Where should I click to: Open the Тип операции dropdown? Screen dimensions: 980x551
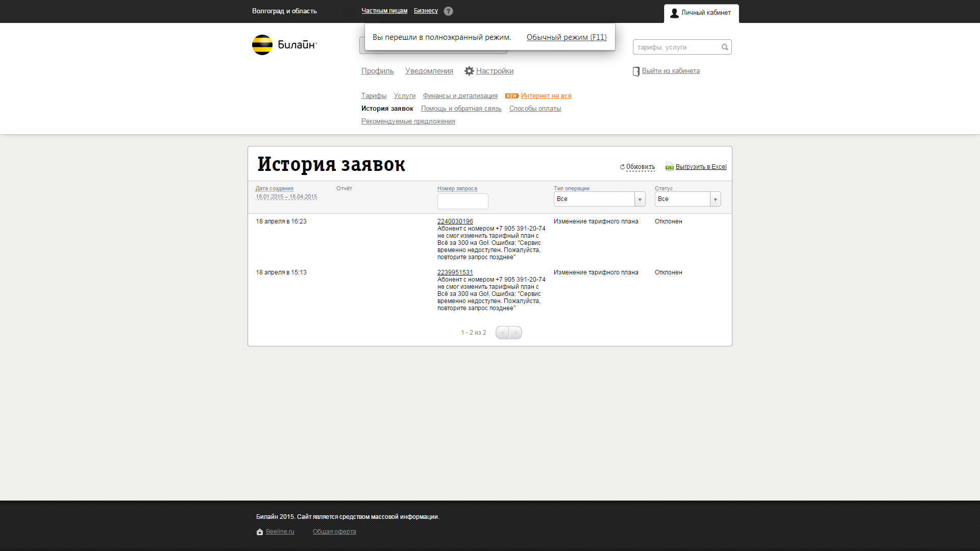coord(599,199)
